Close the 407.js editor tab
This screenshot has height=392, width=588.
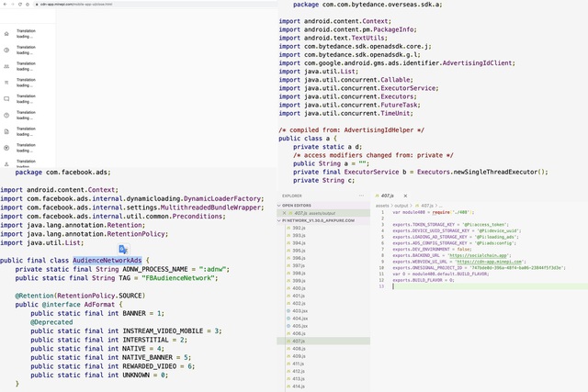coord(405,196)
